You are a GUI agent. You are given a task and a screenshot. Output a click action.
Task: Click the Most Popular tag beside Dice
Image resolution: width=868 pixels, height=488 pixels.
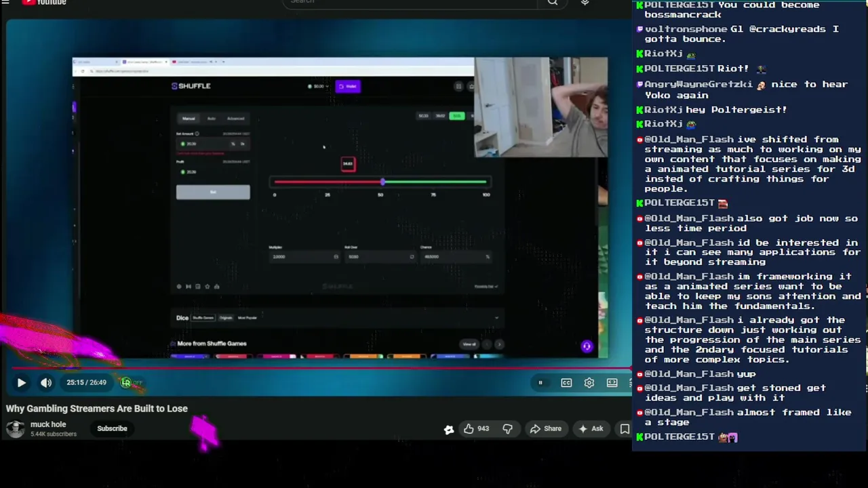(248, 318)
